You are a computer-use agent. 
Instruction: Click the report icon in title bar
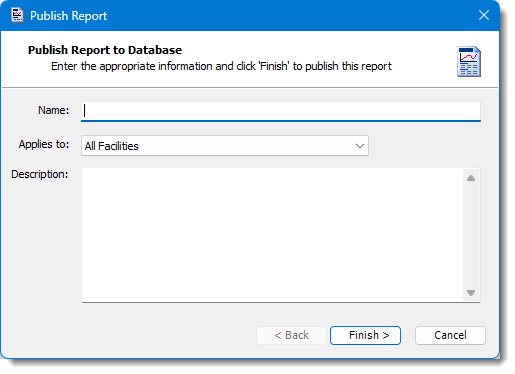point(17,15)
